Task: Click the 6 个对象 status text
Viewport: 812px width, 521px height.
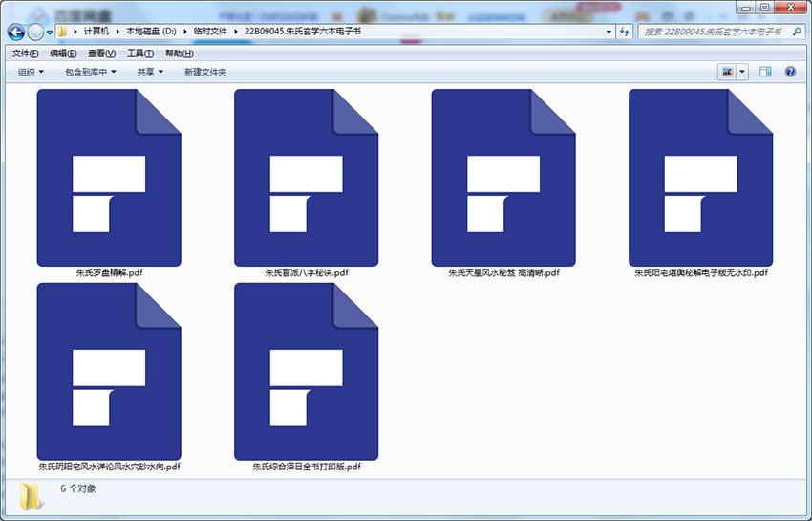Action: 78,488
